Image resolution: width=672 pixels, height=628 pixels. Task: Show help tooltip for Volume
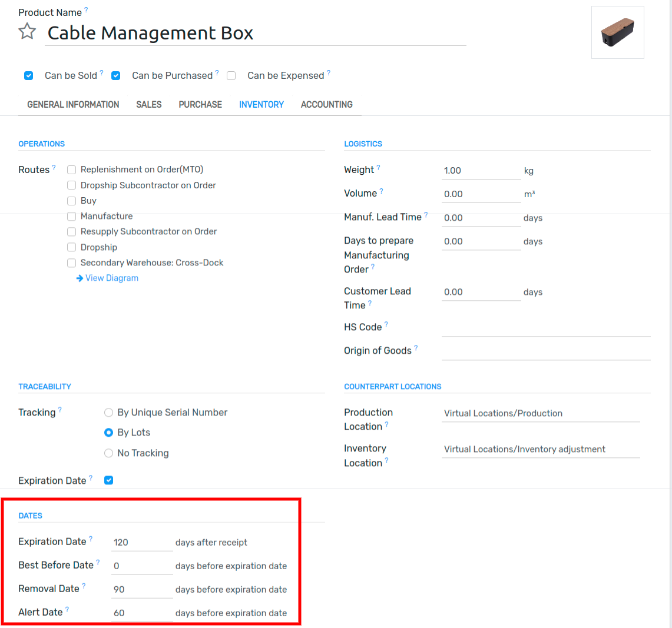(382, 191)
